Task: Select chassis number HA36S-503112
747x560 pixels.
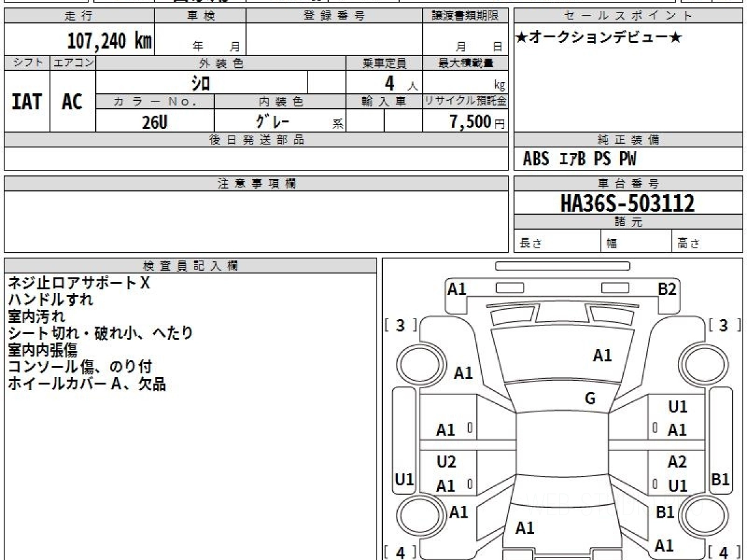Action: 627,203
